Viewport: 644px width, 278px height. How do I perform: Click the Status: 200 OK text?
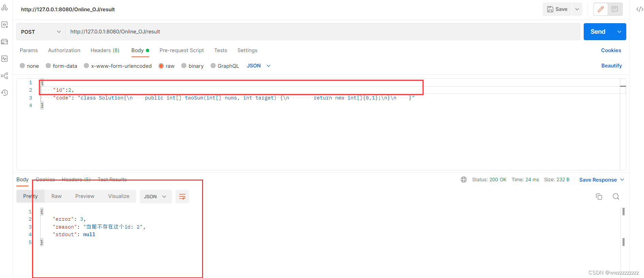489,180
